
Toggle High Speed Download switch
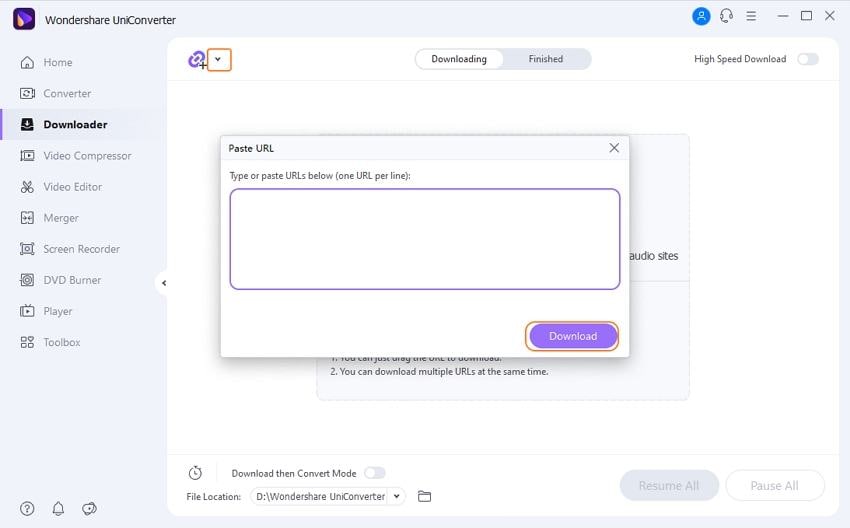(x=808, y=59)
